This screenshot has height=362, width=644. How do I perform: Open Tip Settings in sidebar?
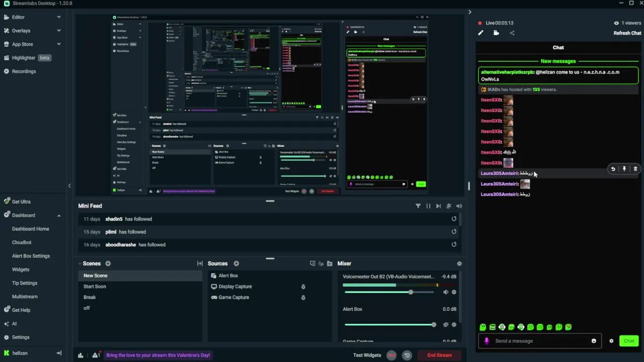pyautogui.click(x=25, y=283)
